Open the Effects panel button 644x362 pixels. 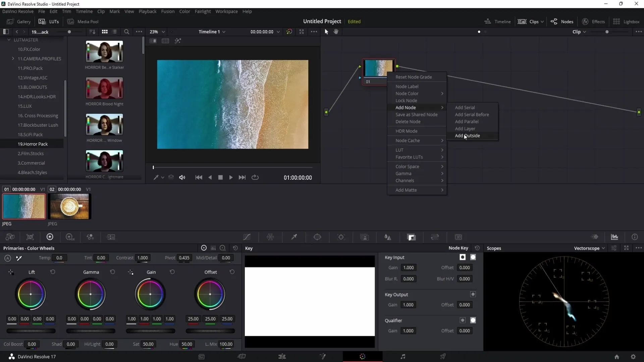[593, 21]
